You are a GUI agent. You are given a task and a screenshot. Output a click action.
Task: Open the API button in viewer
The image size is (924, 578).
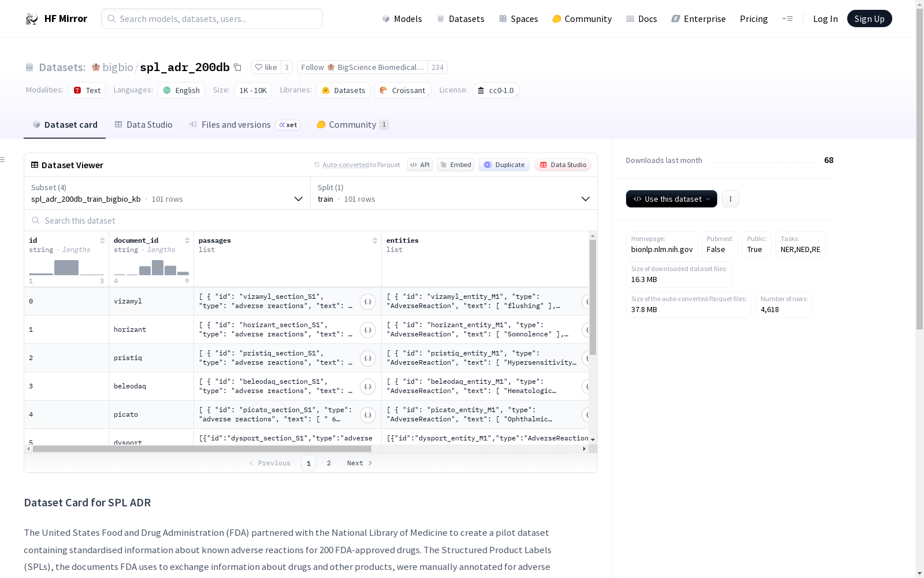[x=420, y=165]
